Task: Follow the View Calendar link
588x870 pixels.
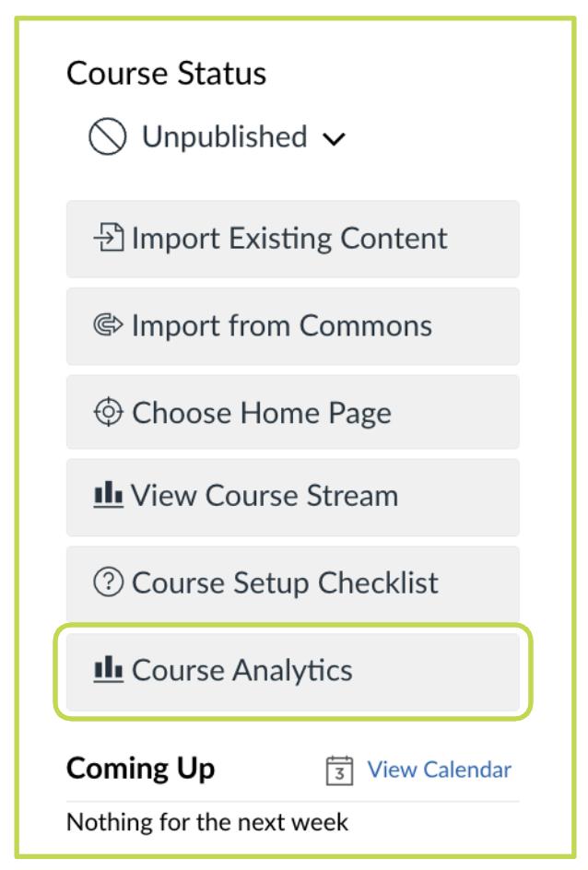Action: tap(439, 770)
